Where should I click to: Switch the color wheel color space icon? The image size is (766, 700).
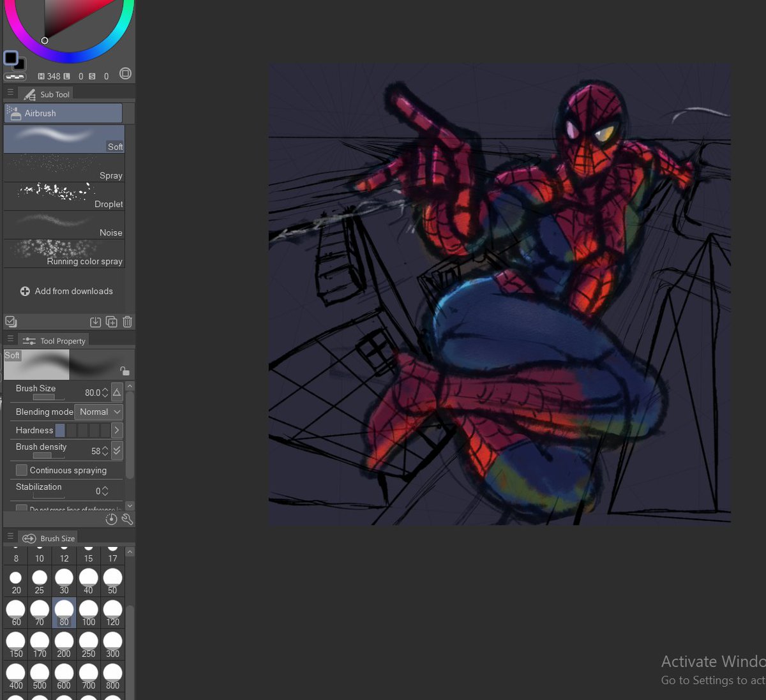[126, 73]
